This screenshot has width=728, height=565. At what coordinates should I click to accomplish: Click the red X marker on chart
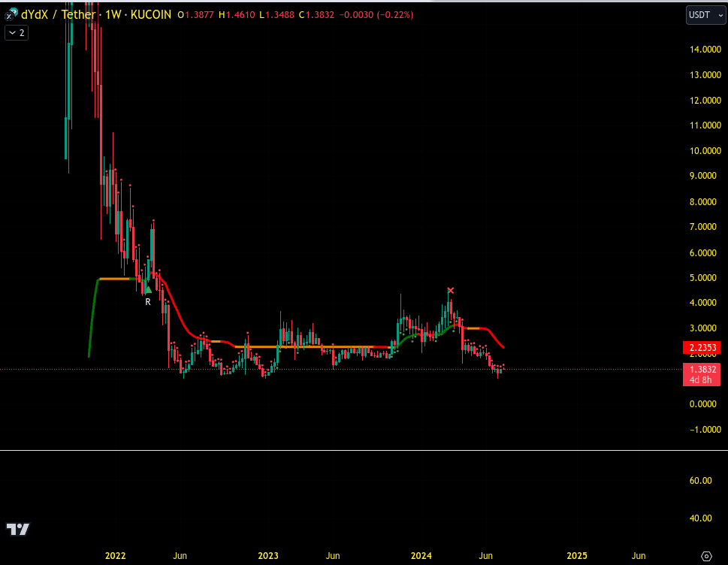coord(450,291)
